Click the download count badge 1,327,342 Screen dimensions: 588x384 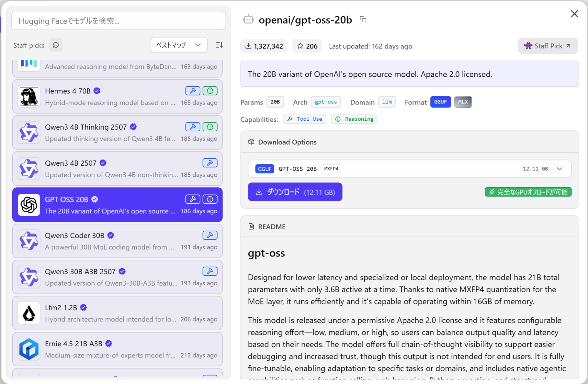coord(264,46)
